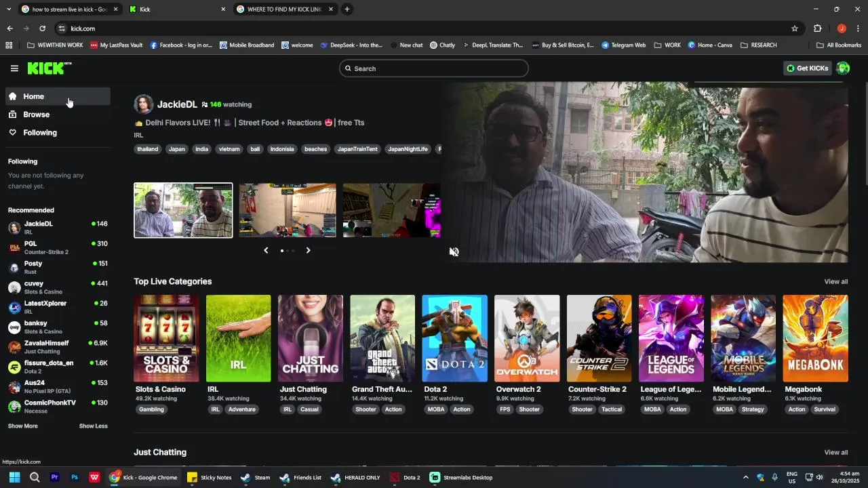Open Chrome extensions puzzle icon
The width and height of the screenshot is (868, 488).
click(817, 28)
